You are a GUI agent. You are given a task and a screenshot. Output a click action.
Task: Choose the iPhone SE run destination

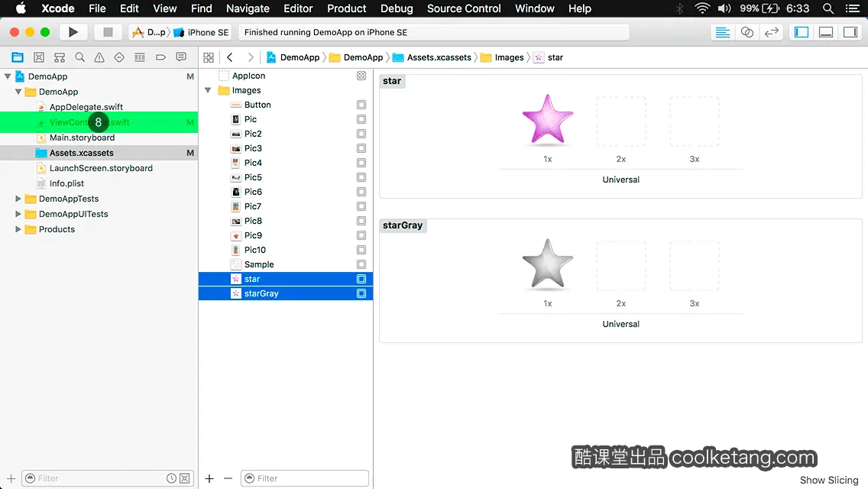(201, 32)
